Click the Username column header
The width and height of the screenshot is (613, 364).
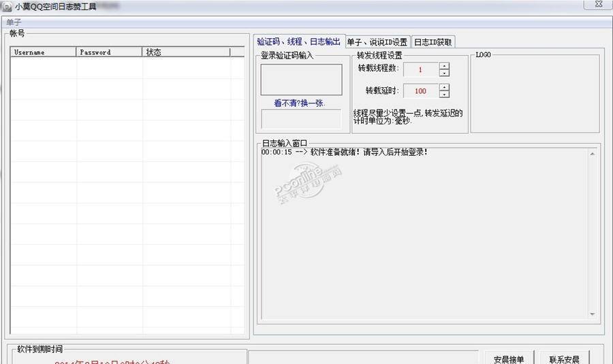[43, 52]
